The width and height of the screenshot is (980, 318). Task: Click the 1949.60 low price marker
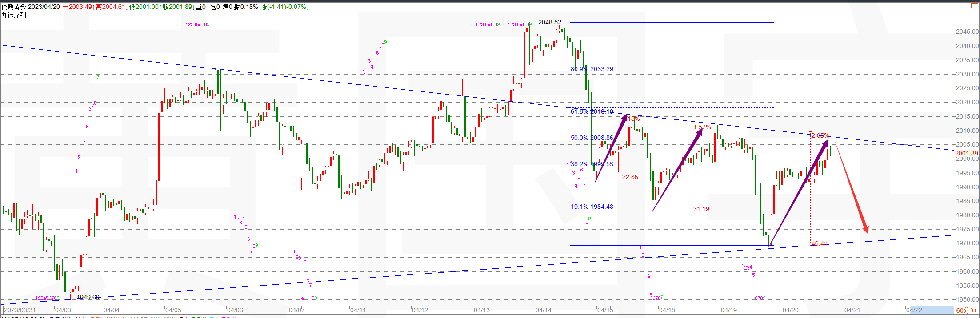click(88, 297)
